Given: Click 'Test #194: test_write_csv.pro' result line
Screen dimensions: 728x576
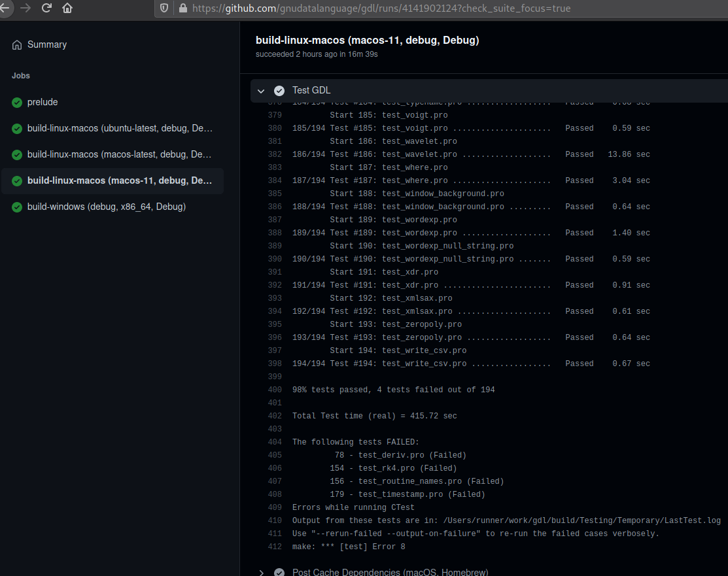Looking at the screenshot, I should 471,364.
